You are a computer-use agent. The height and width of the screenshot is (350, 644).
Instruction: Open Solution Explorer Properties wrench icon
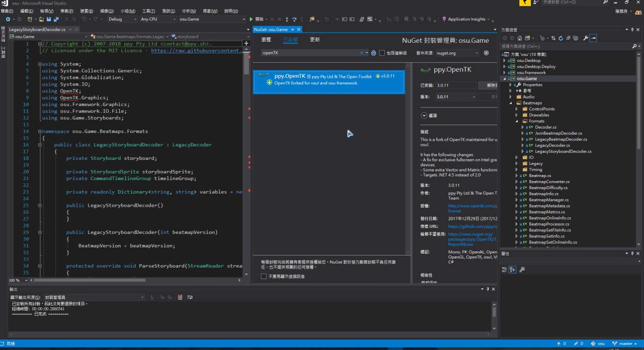coord(585,38)
